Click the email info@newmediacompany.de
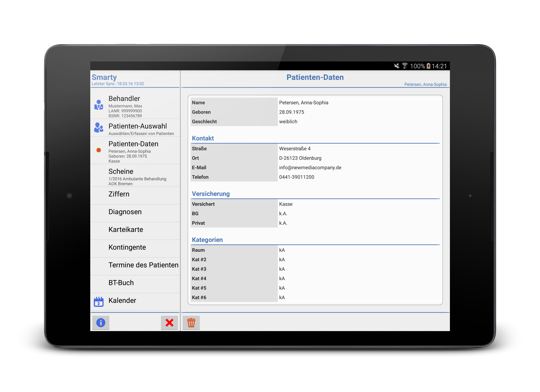 [310, 167]
